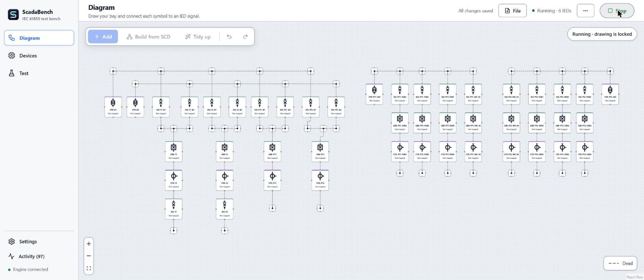The height and width of the screenshot is (280, 644).
Task: Open the File dropdown
Action: click(x=513, y=11)
